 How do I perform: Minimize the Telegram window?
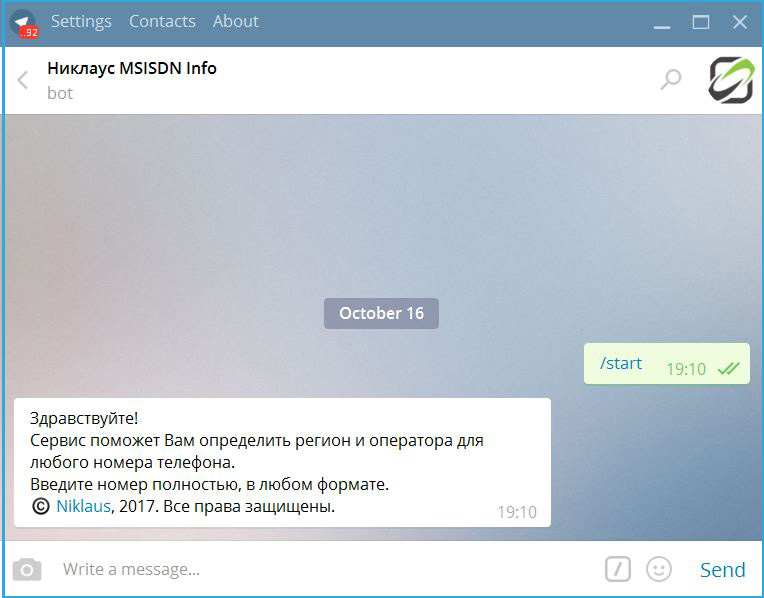pyautogui.click(x=661, y=22)
